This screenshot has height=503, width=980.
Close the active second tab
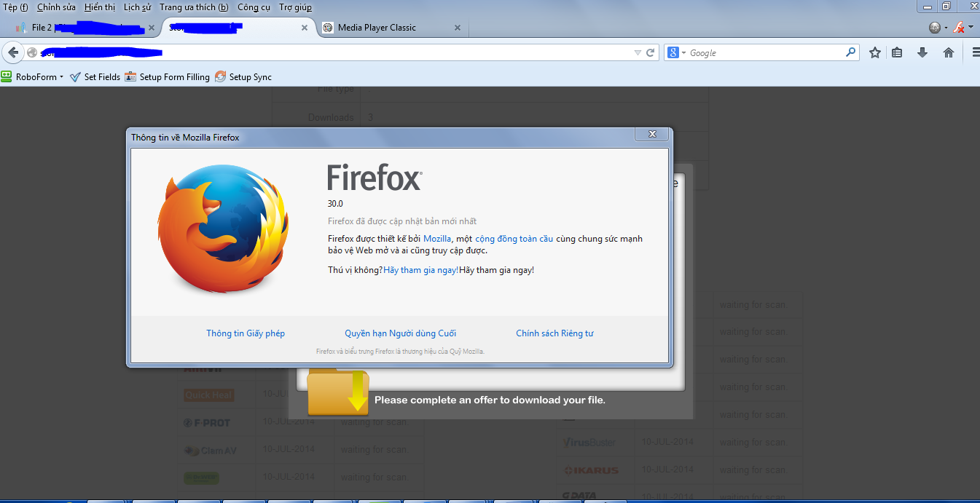(x=305, y=28)
